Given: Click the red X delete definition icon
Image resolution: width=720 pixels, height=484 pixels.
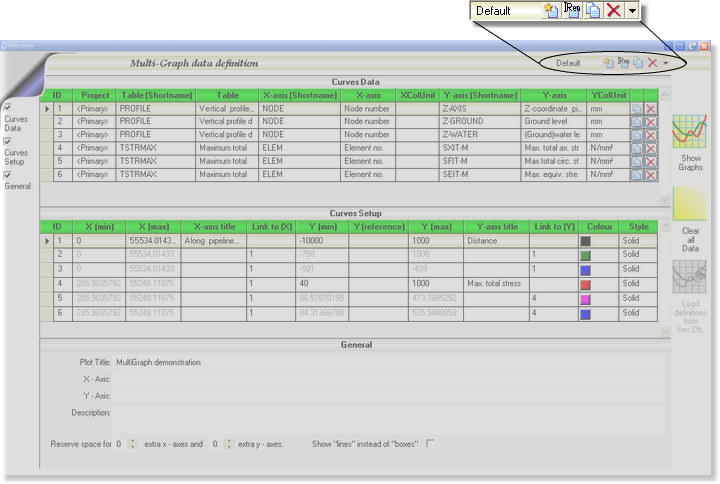Looking at the screenshot, I should pyautogui.click(x=652, y=62).
